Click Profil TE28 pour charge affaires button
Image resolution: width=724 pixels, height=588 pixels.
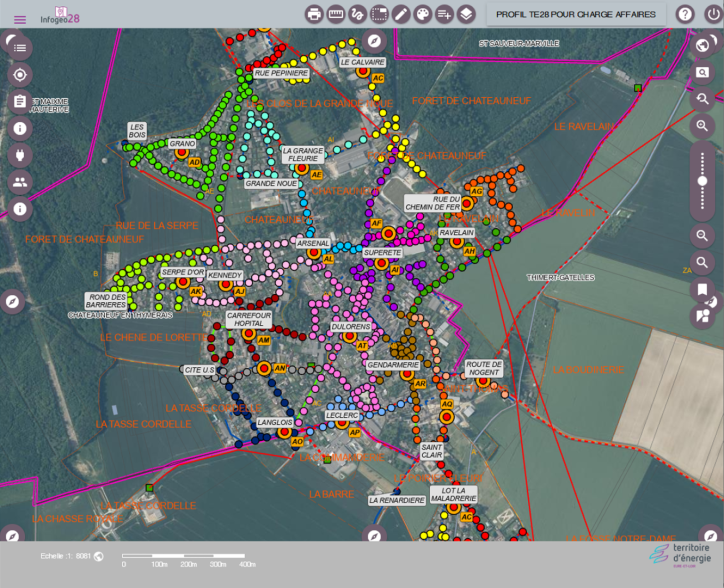tap(576, 14)
